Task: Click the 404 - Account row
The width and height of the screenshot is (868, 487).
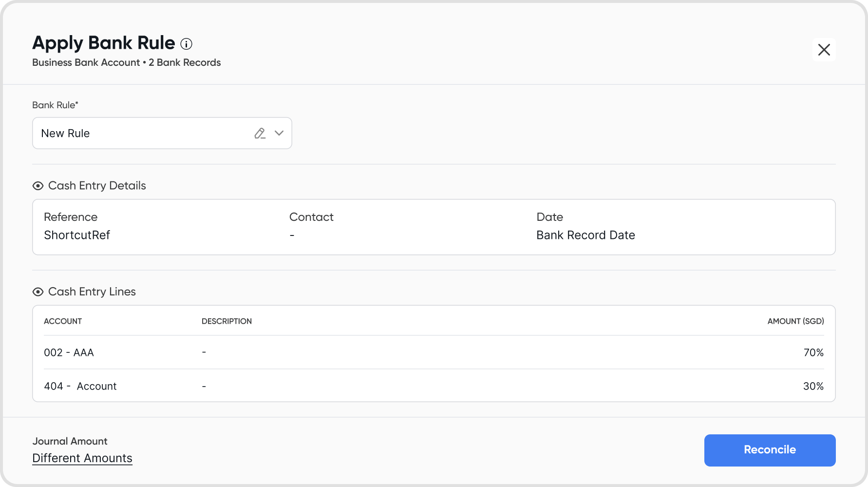Action: 434,386
